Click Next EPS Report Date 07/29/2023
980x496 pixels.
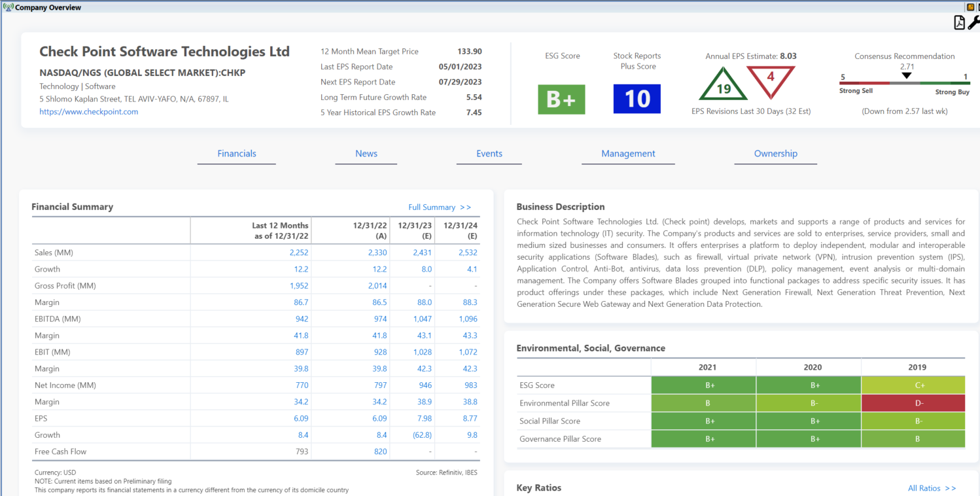(460, 82)
